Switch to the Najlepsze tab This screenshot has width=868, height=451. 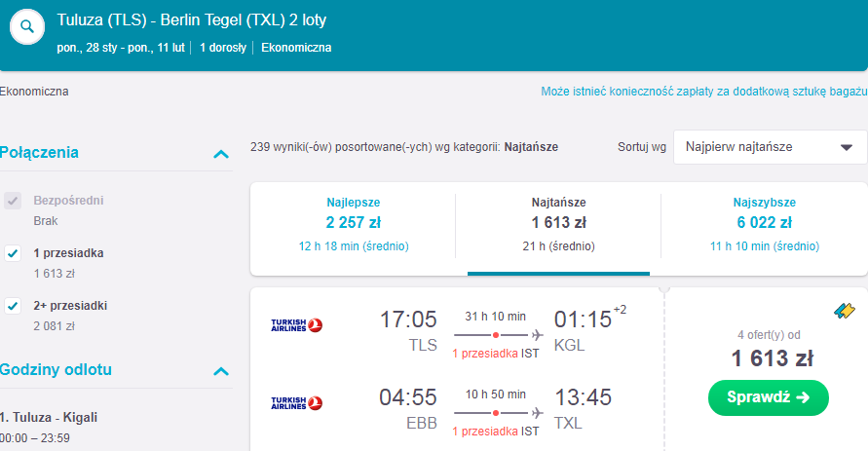(354, 224)
